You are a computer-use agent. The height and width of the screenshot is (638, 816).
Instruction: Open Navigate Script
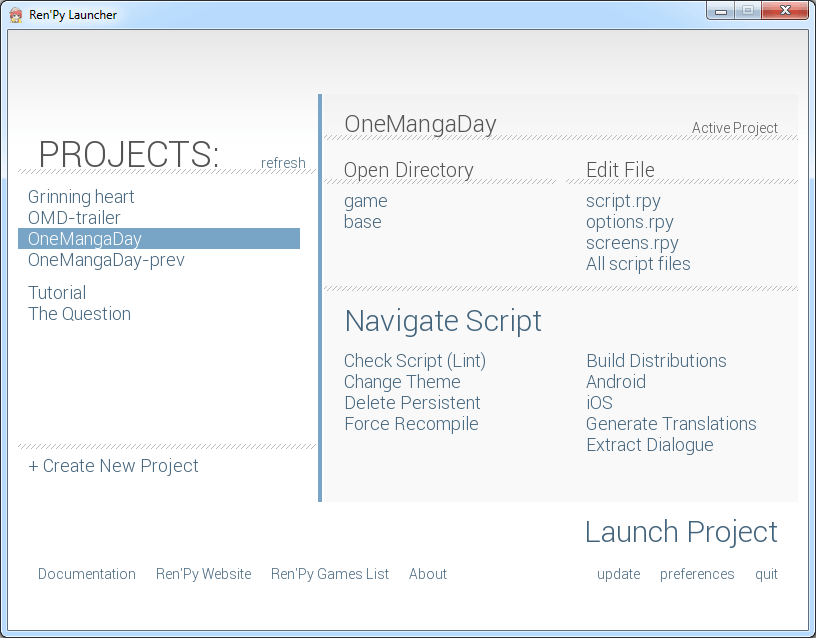(x=443, y=321)
